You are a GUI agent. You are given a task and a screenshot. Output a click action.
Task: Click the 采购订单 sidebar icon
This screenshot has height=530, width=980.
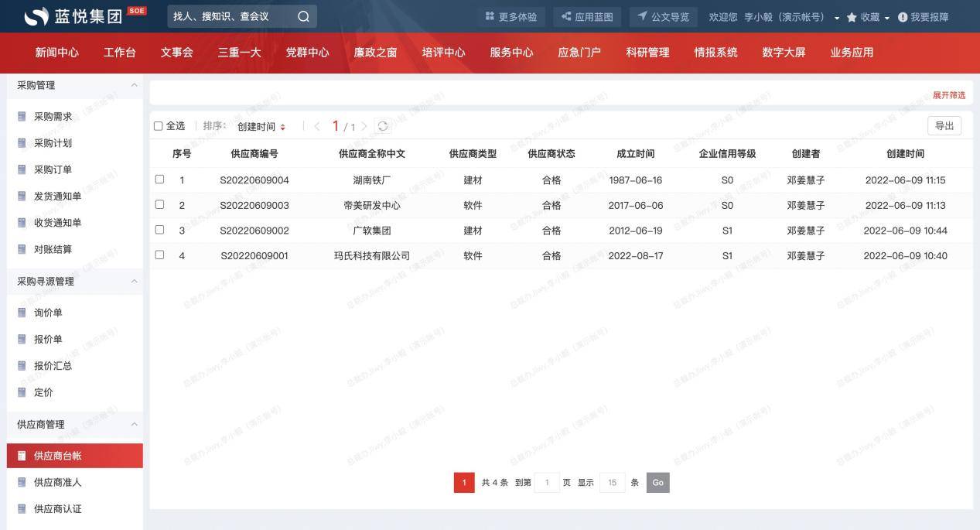pyautogui.click(x=22, y=169)
